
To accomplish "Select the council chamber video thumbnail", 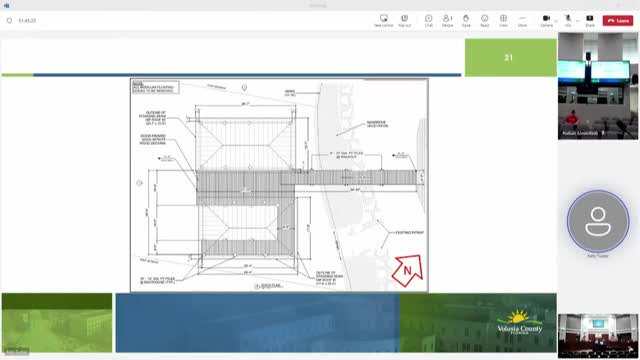I will click(598, 336).
